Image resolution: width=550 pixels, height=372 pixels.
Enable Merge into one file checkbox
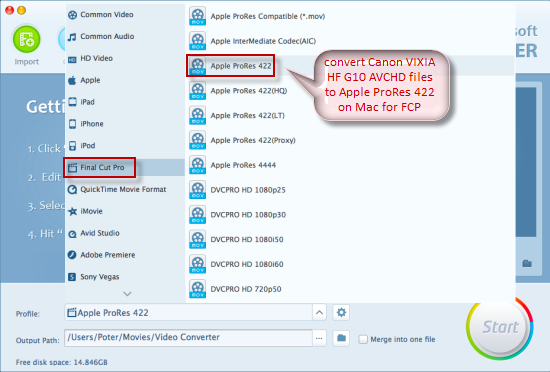(x=363, y=339)
